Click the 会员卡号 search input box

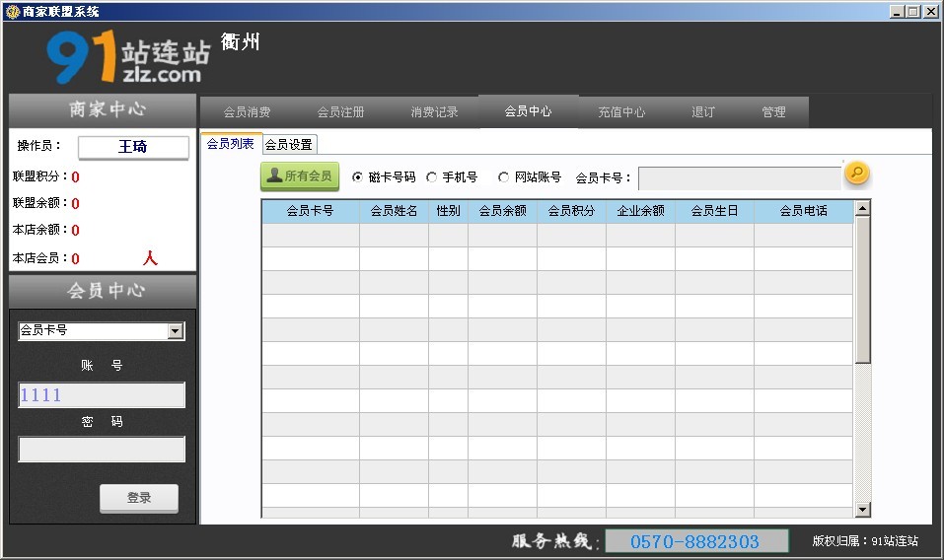tap(740, 178)
